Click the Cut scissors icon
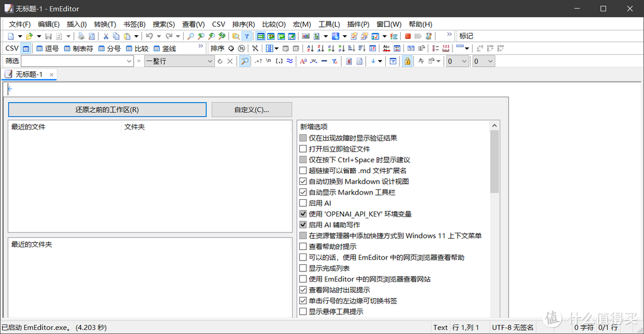 tap(106, 36)
